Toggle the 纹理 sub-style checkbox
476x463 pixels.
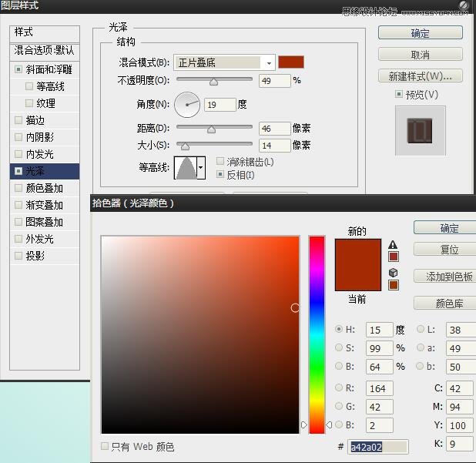[x=29, y=103]
